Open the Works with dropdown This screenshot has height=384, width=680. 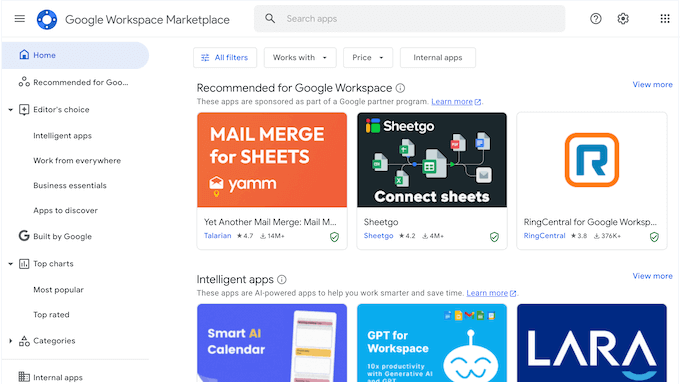coord(300,57)
